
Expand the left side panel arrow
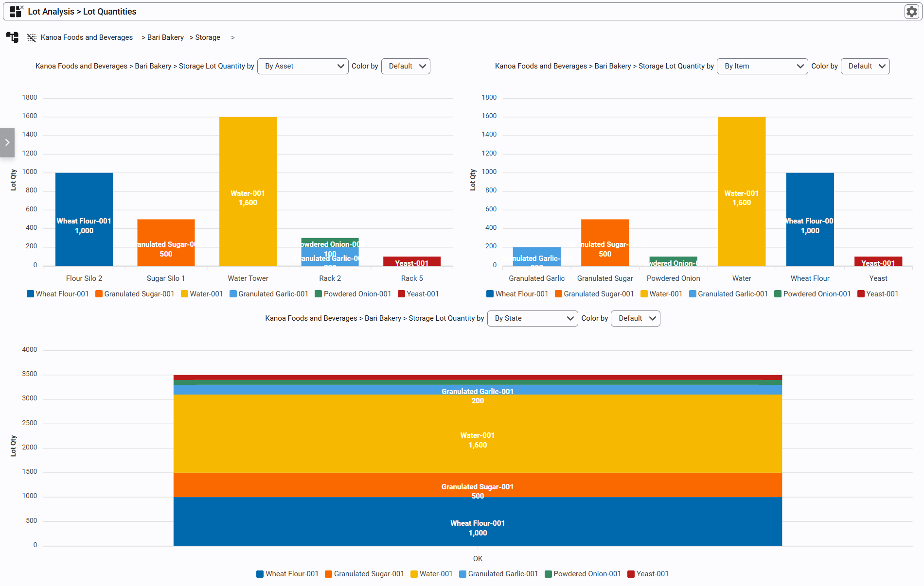[7, 142]
